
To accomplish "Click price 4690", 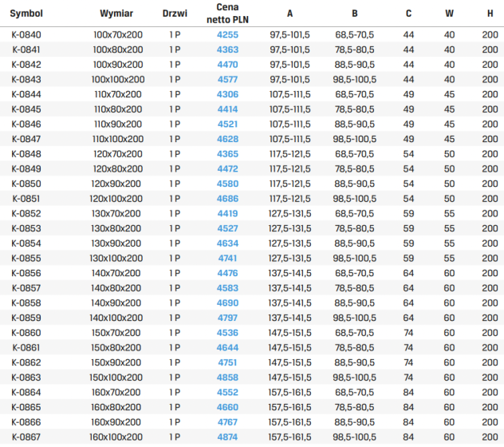I will pyautogui.click(x=227, y=303).
